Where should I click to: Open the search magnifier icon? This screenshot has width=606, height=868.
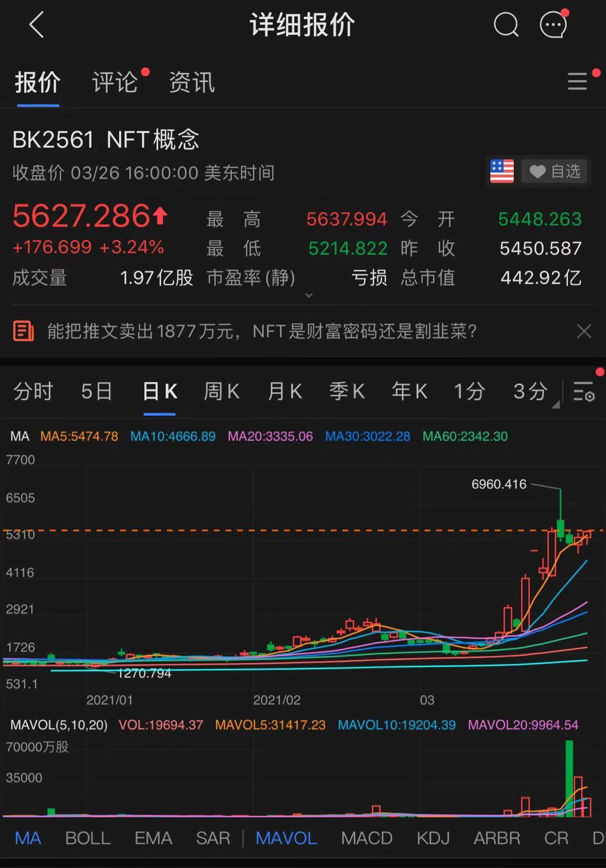(505, 25)
